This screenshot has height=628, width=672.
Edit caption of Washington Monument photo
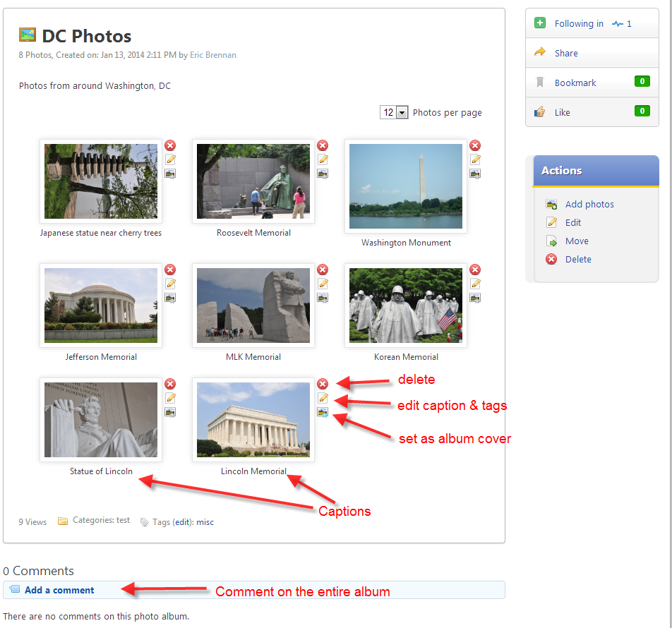click(475, 159)
